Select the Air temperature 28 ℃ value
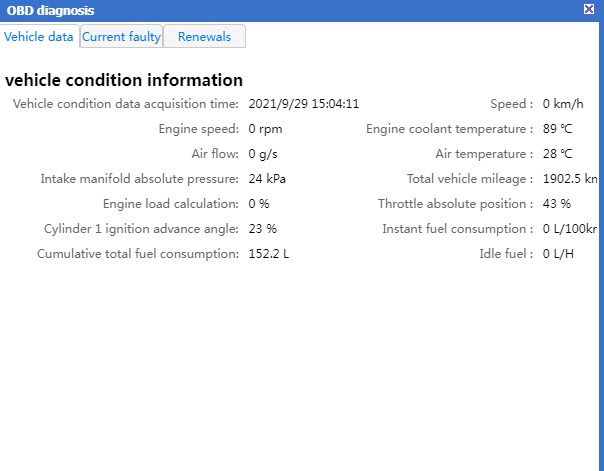Image resolution: width=604 pixels, height=471 pixels. (557, 154)
